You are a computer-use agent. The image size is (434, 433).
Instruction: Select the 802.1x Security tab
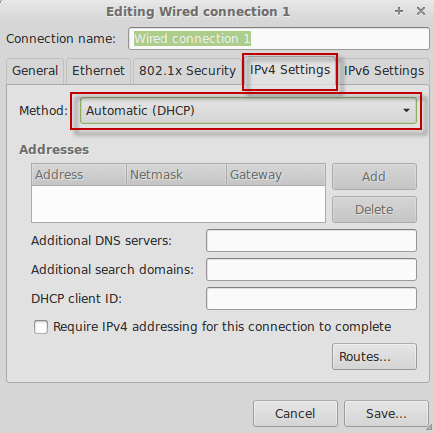[187, 71]
